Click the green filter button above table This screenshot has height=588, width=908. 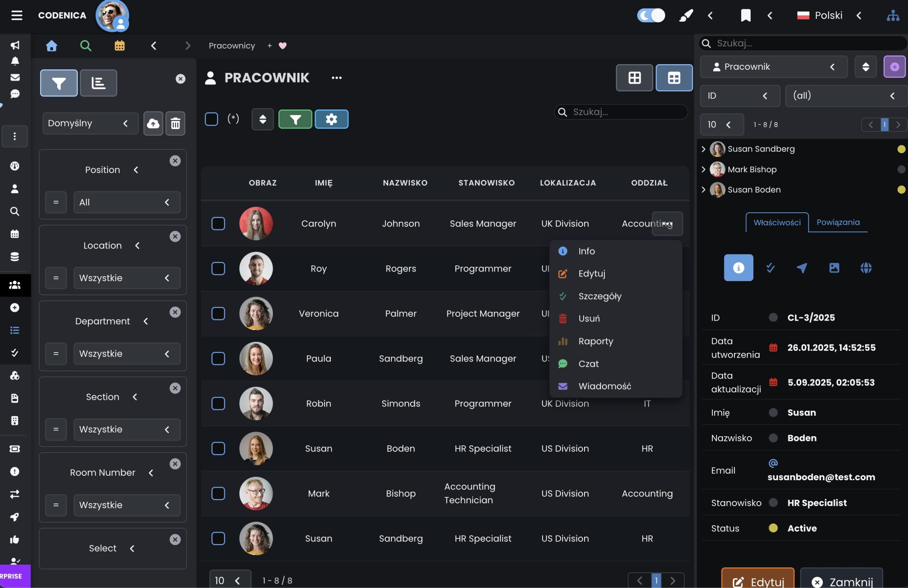point(295,119)
